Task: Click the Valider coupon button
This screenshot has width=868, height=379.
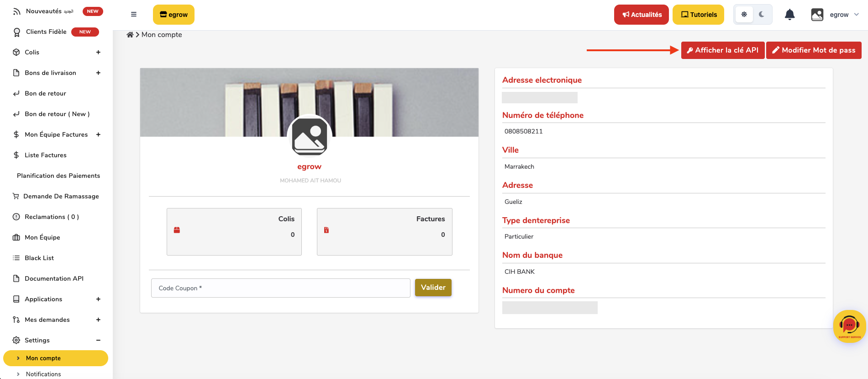Action: tap(433, 288)
